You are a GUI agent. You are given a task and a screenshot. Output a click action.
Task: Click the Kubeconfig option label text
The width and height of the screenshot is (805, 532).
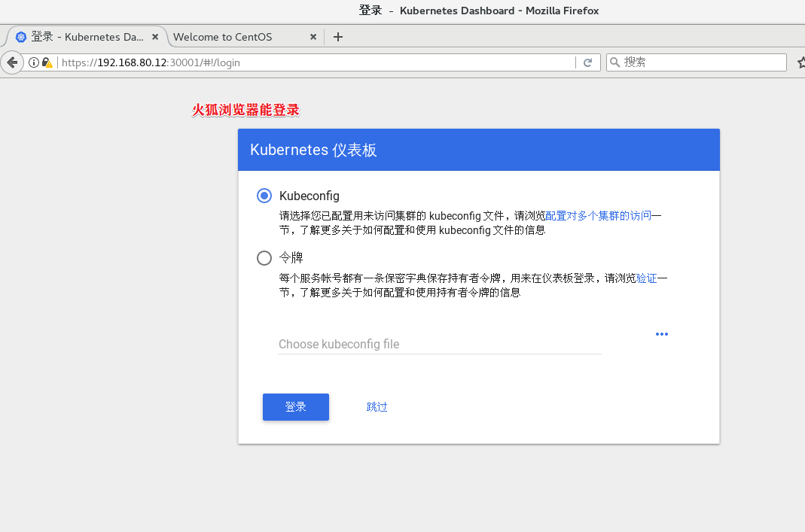[309, 196]
